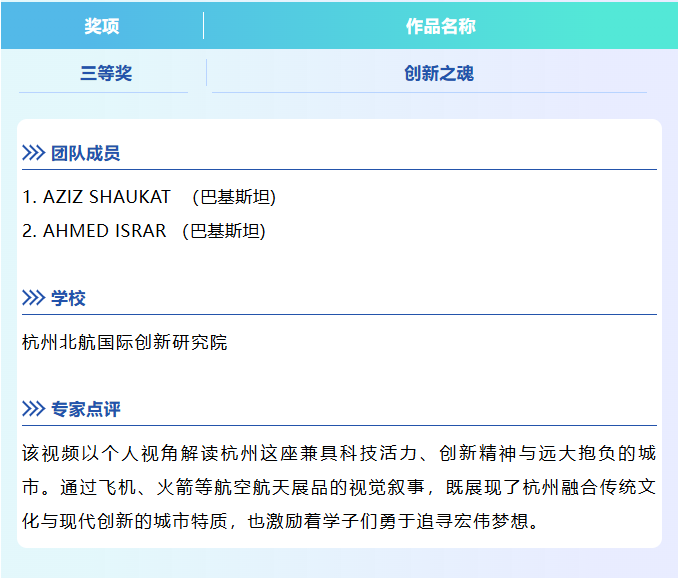Select team member name AHMED ISRAR
The image size is (679, 578).
tap(104, 231)
